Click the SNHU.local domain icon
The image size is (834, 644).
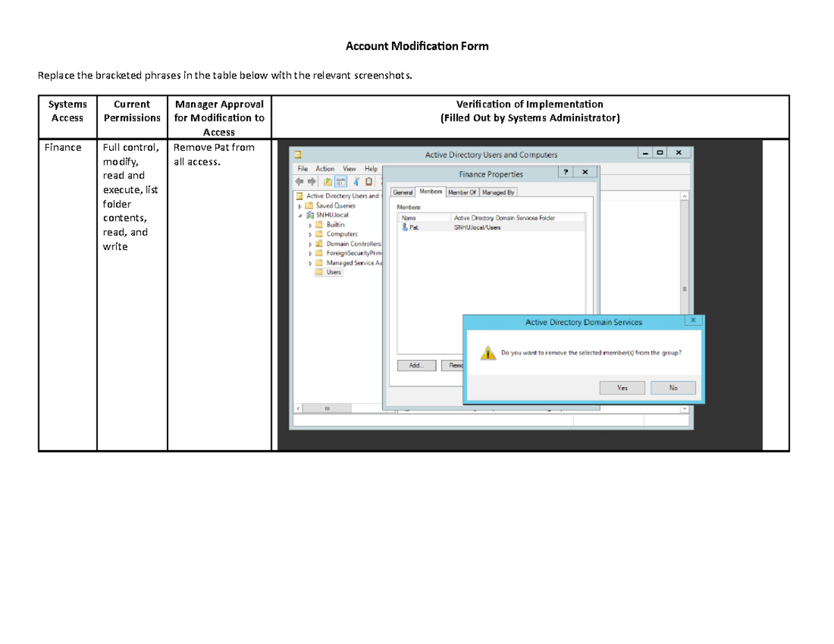click(310, 215)
